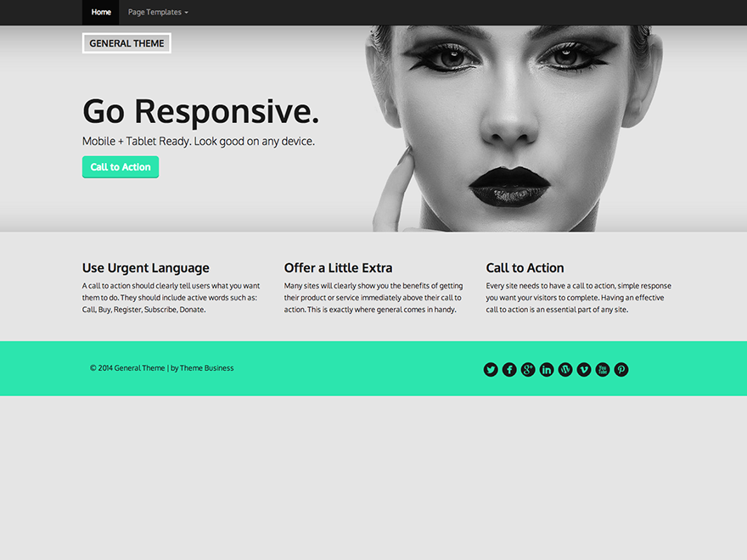This screenshot has height=560, width=747.
Task: Select the Use Urgent Language heading
Action: (x=145, y=267)
